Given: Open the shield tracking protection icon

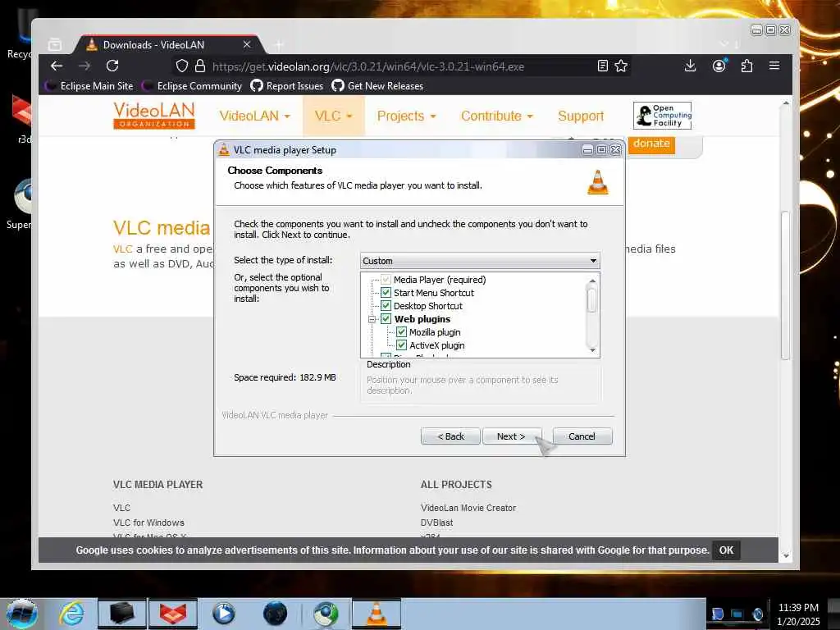Looking at the screenshot, I should (x=182, y=66).
